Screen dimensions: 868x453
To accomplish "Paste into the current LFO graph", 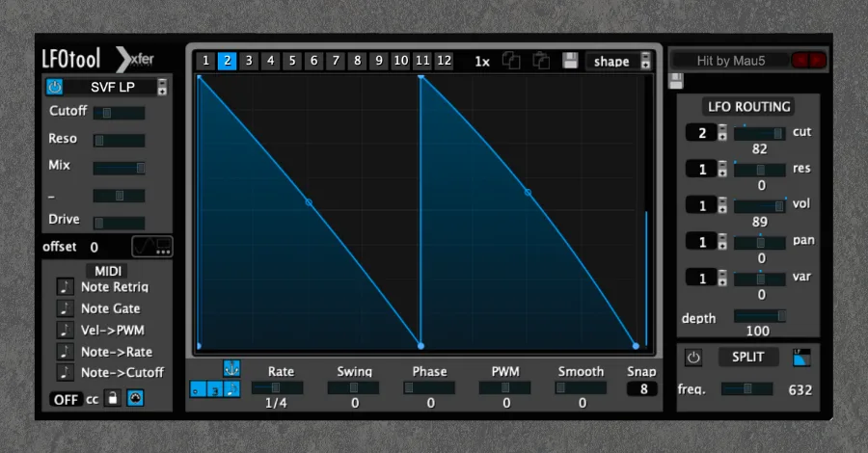I will coord(541,61).
